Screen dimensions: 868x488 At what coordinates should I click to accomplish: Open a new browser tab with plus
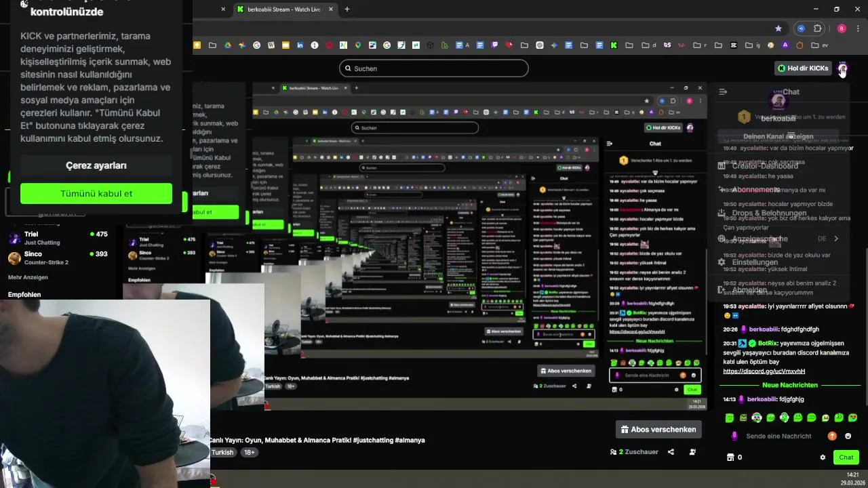tap(347, 9)
